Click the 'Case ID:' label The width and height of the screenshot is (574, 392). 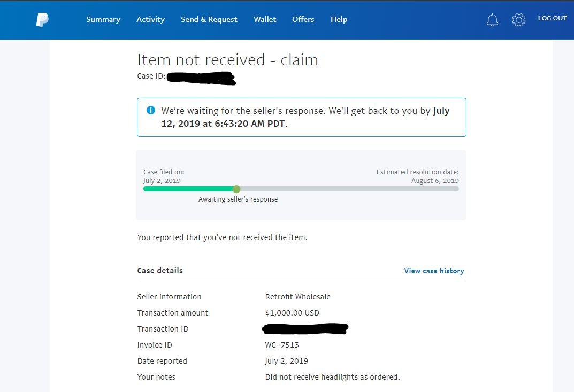(x=151, y=76)
